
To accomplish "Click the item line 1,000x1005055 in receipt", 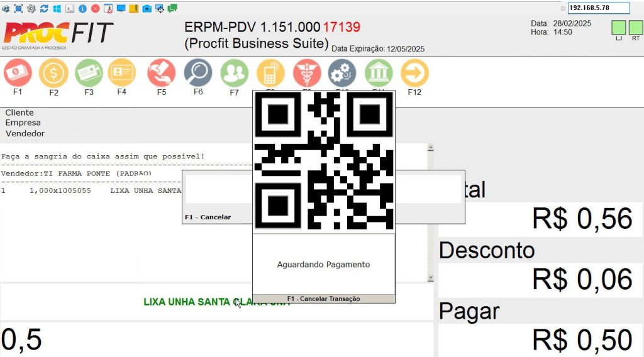I will click(91, 191).
